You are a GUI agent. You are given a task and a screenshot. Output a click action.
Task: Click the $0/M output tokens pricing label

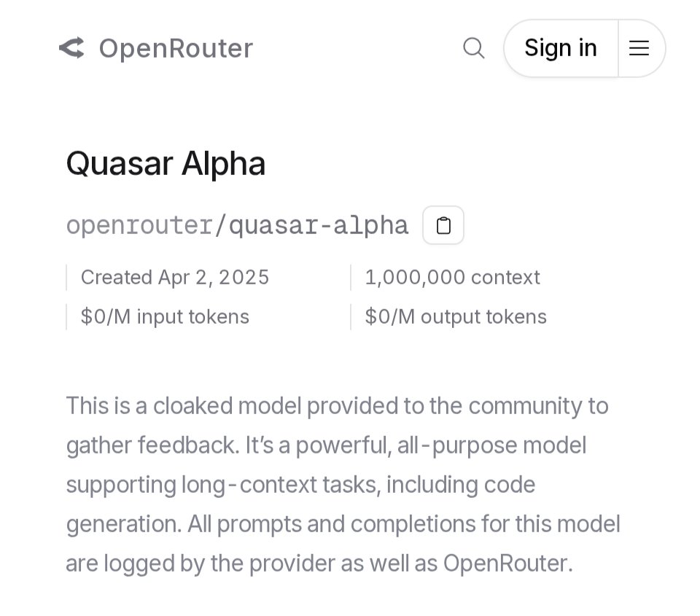455,316
